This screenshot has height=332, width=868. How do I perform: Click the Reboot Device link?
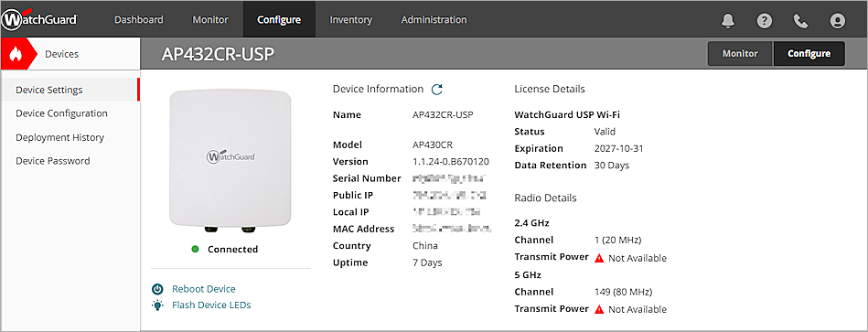pos(204,289)
